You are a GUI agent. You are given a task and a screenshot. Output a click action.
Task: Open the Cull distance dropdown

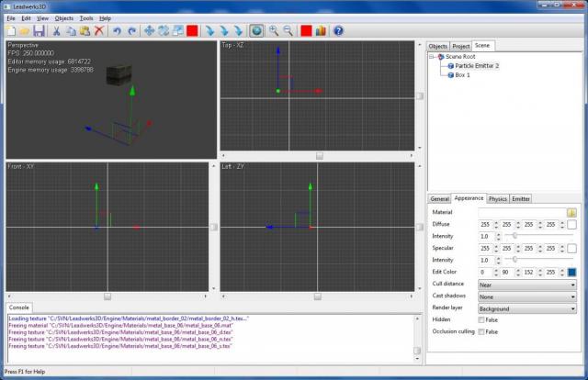pyautogui.click(x=526, y=285)
